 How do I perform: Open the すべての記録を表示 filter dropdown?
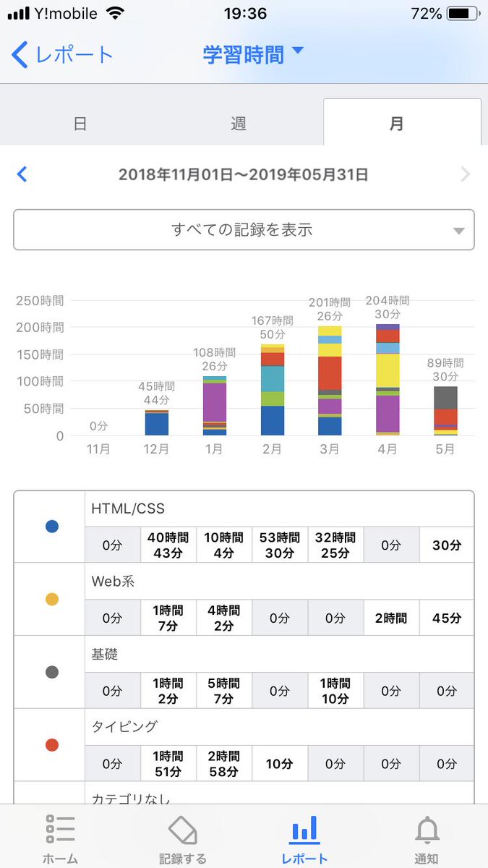(244, 230)
